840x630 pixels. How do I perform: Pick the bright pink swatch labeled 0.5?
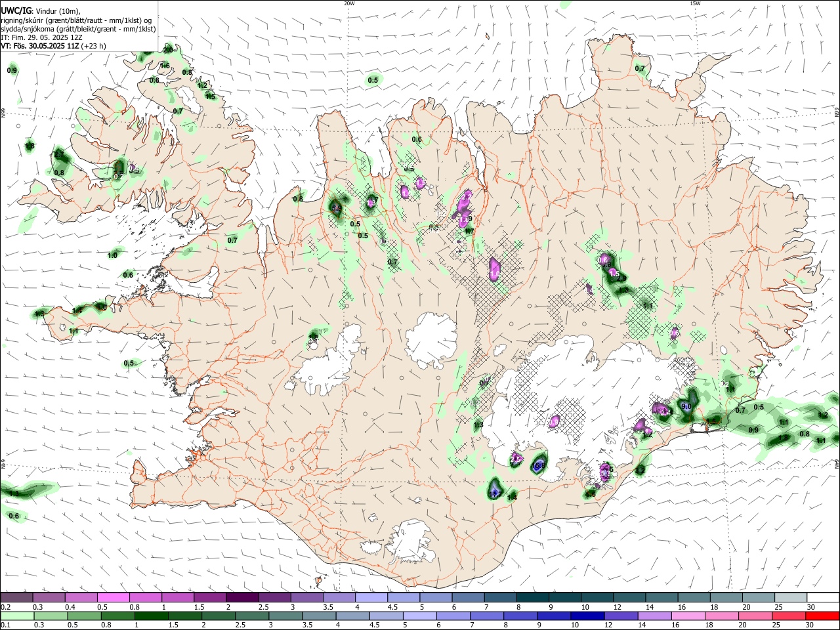point(113,598)
